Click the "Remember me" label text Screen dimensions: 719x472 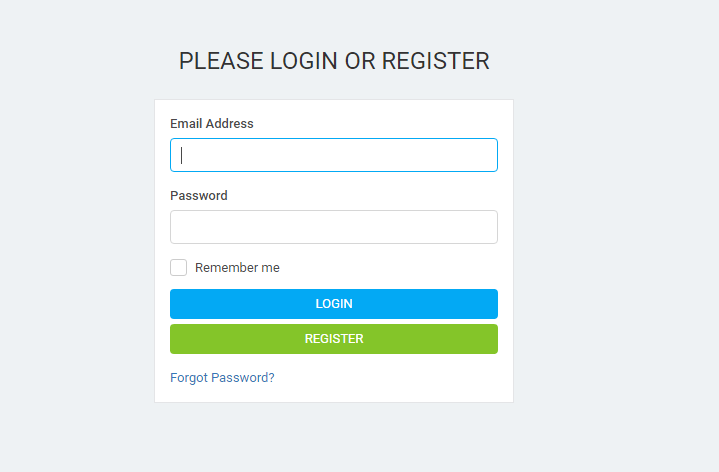pos(237,267)
